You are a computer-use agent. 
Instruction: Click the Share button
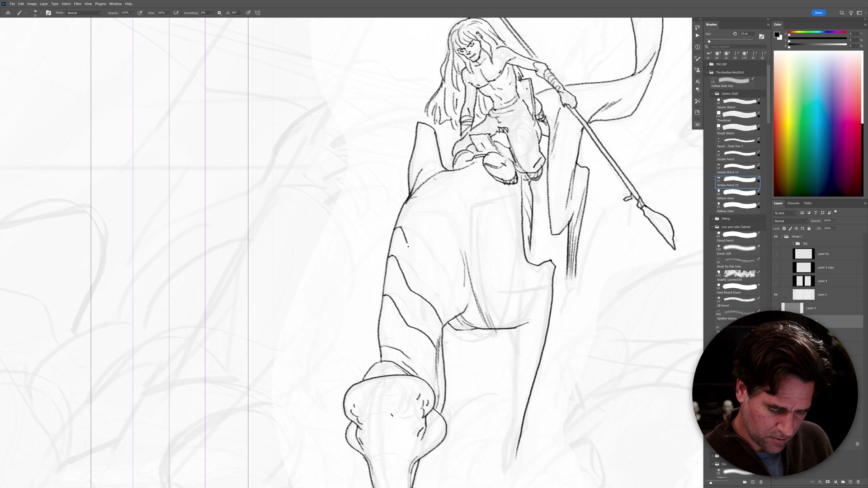coord(818,13)
